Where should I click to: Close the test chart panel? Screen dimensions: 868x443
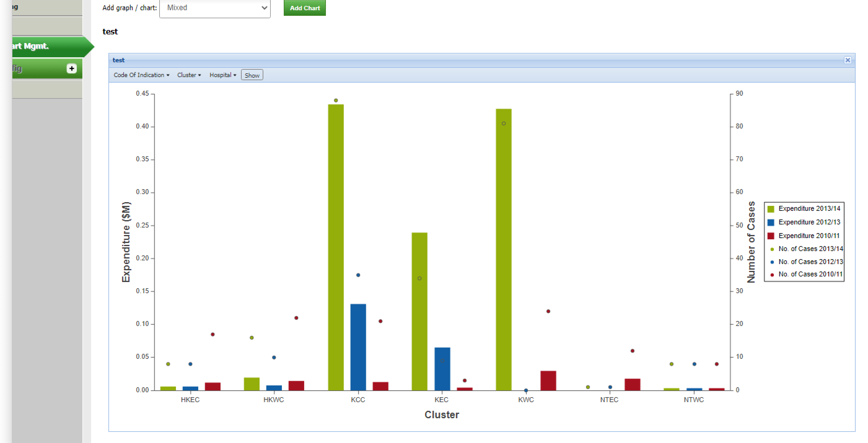coord(848,60)
